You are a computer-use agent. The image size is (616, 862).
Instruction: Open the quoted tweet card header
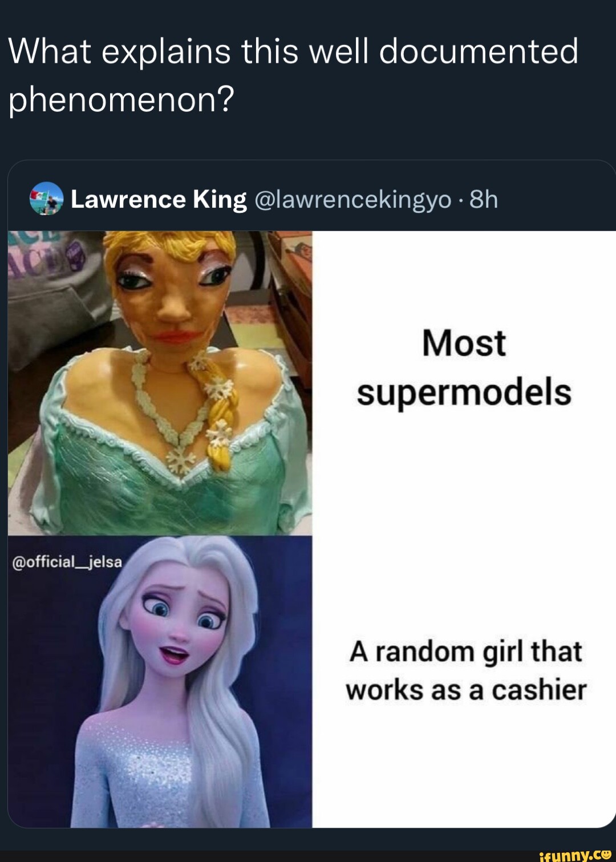point(311,200)
